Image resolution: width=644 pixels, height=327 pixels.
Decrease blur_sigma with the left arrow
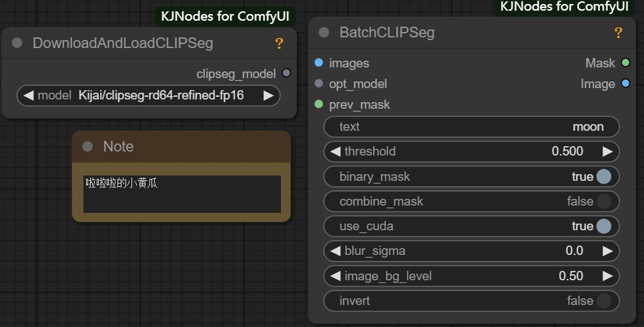335,251
